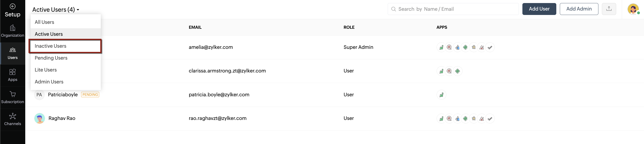Click the Add User button

tap(539, 9)
